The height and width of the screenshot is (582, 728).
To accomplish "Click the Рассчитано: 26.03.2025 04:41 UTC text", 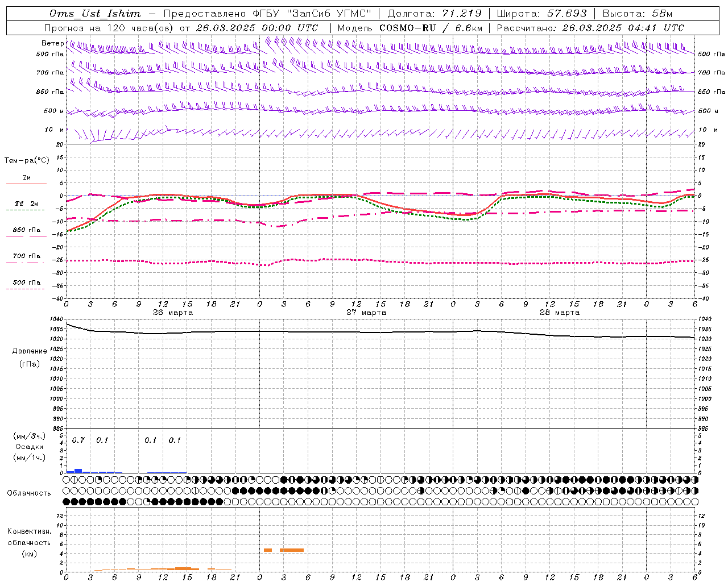I will [590, 28].
